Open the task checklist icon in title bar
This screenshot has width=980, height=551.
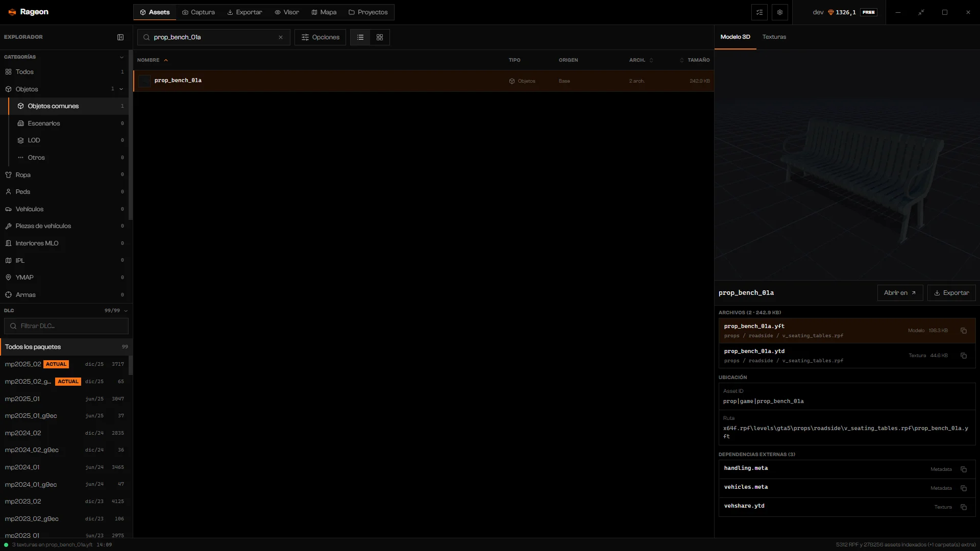(x=759, y=12)
